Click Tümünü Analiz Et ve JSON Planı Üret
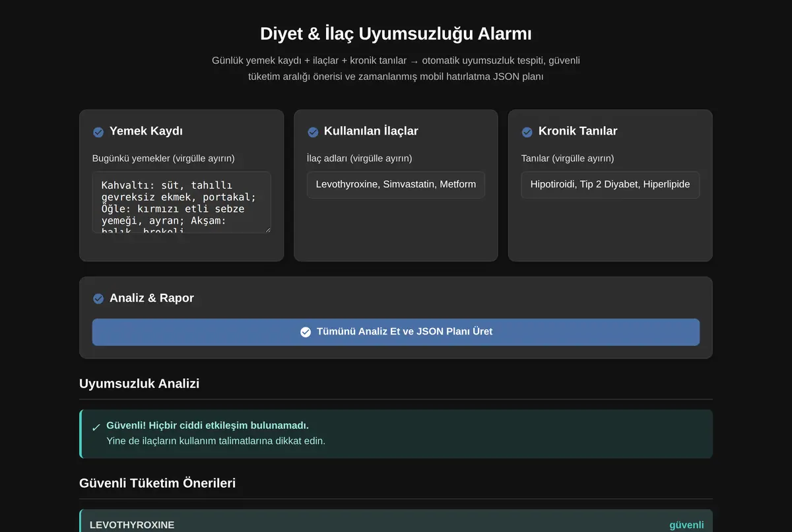Viewport: 792px width, 532px height. [x=396, y=332]
